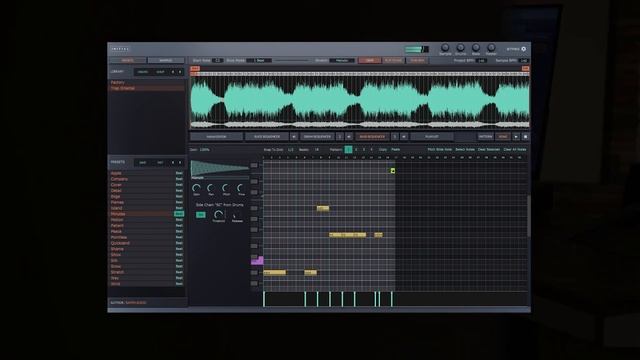Switch playback mode to SONG
Screen dimensions: 640x360
coord(502,137)
